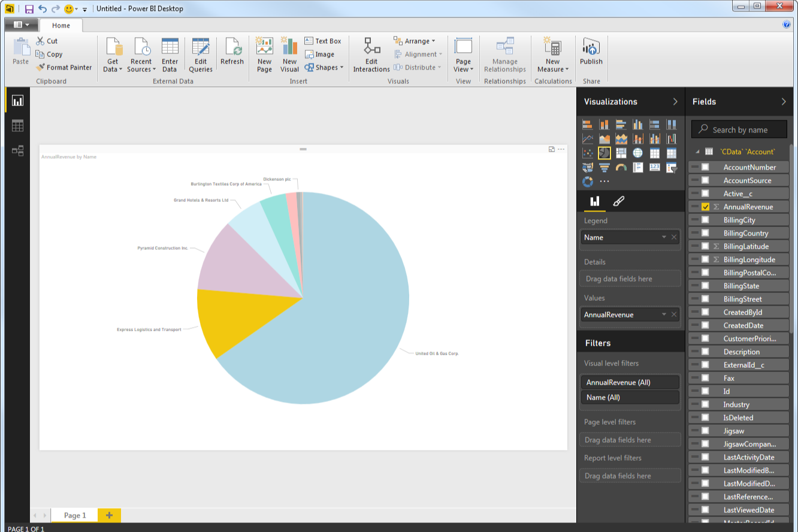Viewport: 798px width, 532px height.
Task: Collapse the Fields pane chevron
Action: pos(784,101)
